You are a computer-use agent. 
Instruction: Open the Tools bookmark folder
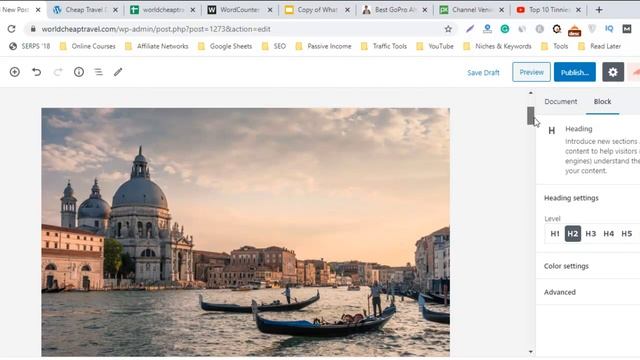[x=554, y=46]
